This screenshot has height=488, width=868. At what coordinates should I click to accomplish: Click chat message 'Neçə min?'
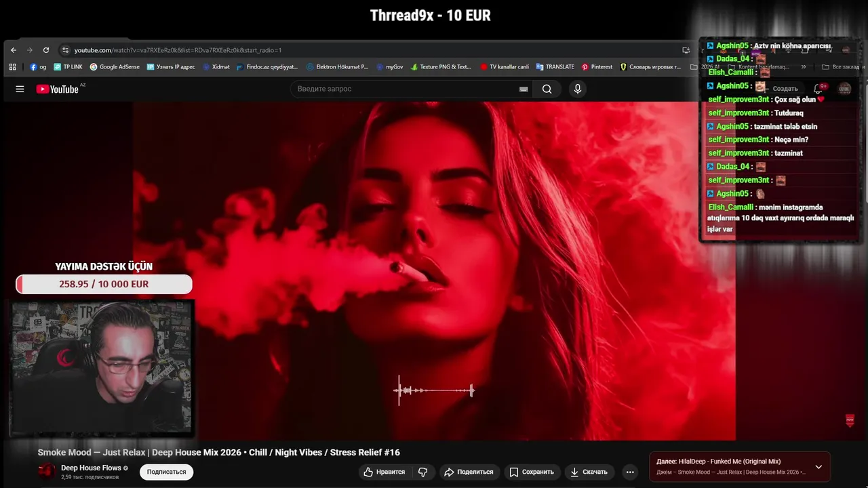tap(791, 140)
